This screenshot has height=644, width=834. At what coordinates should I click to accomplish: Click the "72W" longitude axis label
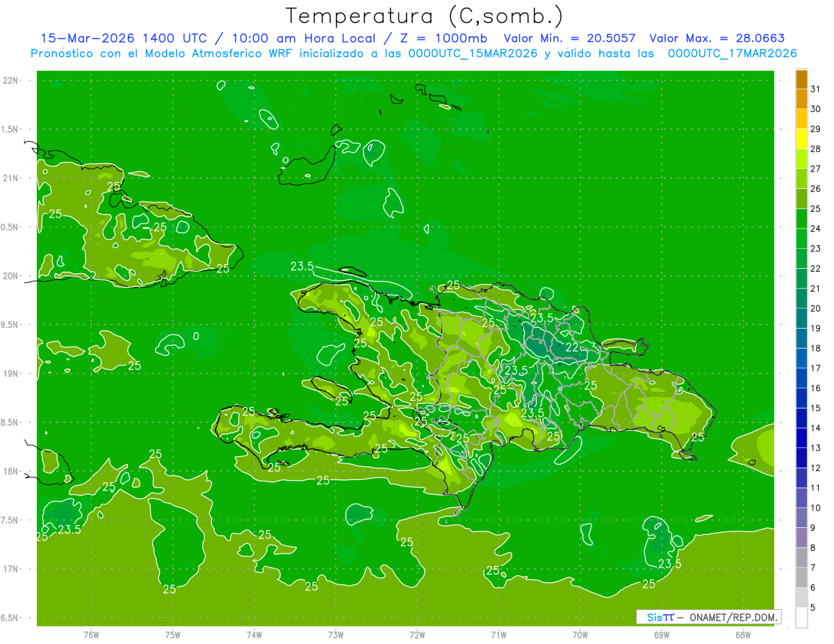(x=417, y=634)
